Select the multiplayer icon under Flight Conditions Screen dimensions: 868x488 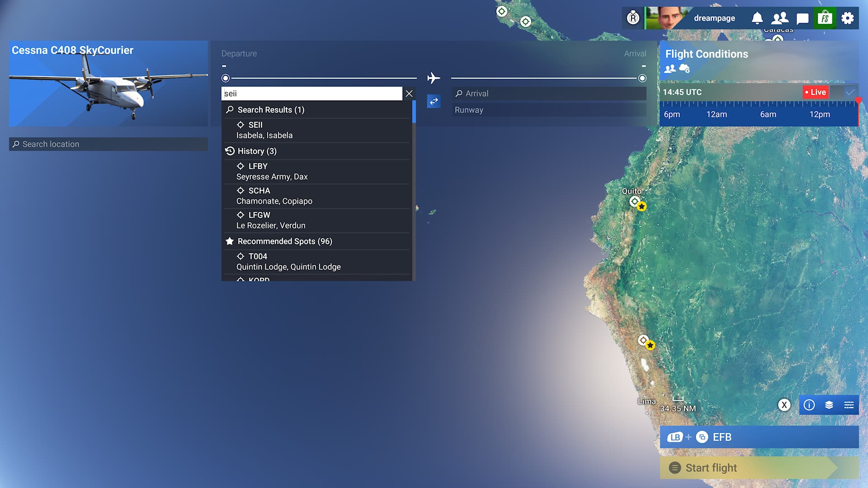point(669,69)
